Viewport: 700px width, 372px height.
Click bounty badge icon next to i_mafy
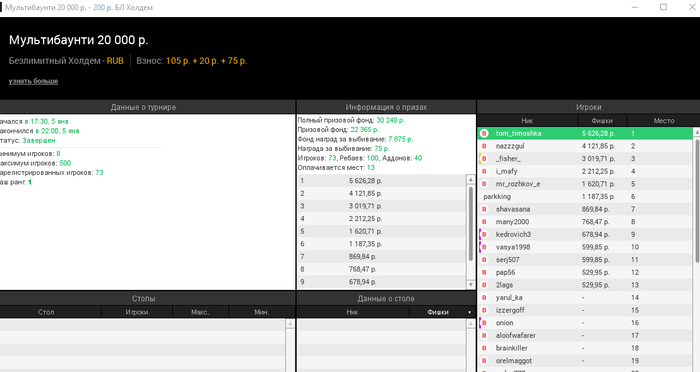(x=484, y=171)
